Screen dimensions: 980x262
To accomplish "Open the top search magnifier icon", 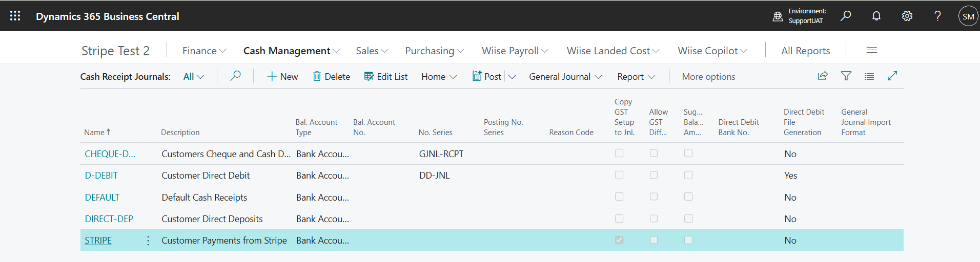I will (846, 16).
